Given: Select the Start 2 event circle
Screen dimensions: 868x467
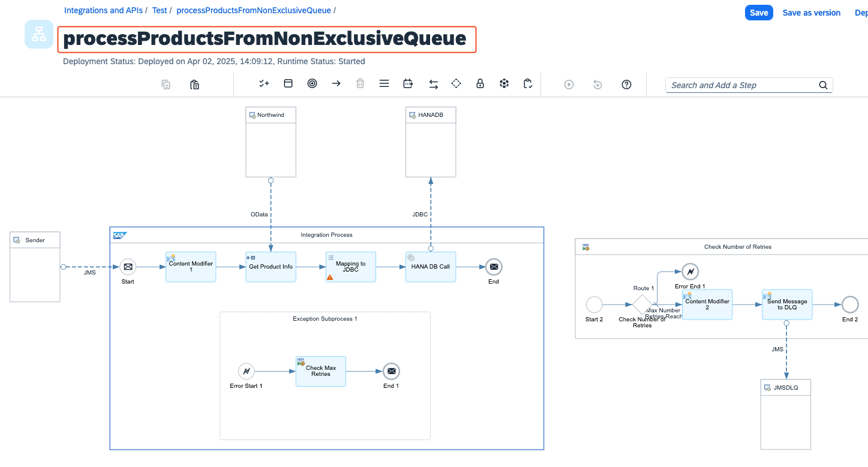Looking at the screenshot, I should [594, 305].
